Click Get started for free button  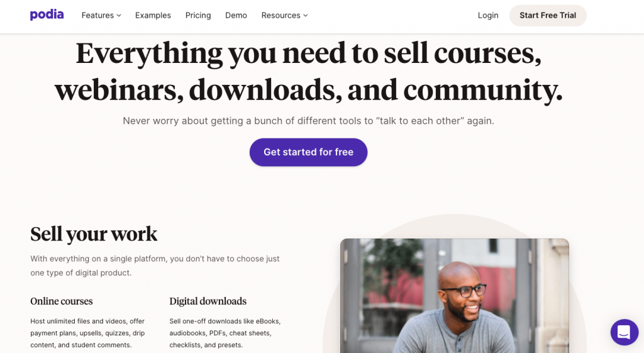[308, 152]
